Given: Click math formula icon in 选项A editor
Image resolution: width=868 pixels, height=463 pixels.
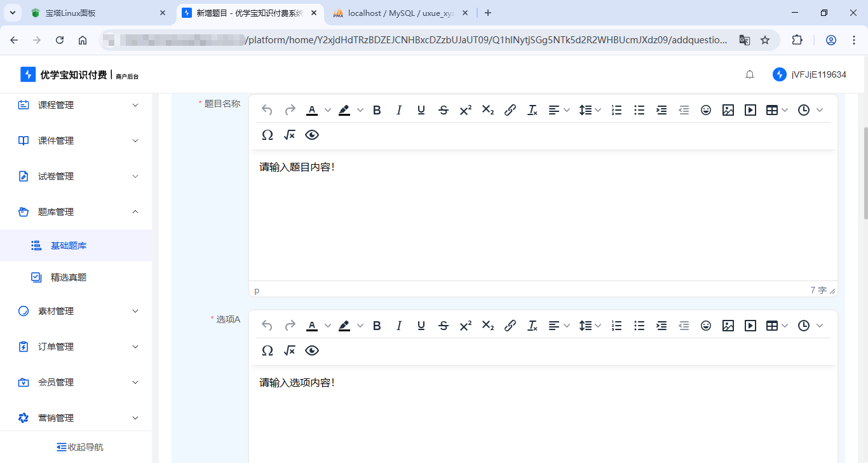Looking at the screenshot, I should tap(290, 350).
